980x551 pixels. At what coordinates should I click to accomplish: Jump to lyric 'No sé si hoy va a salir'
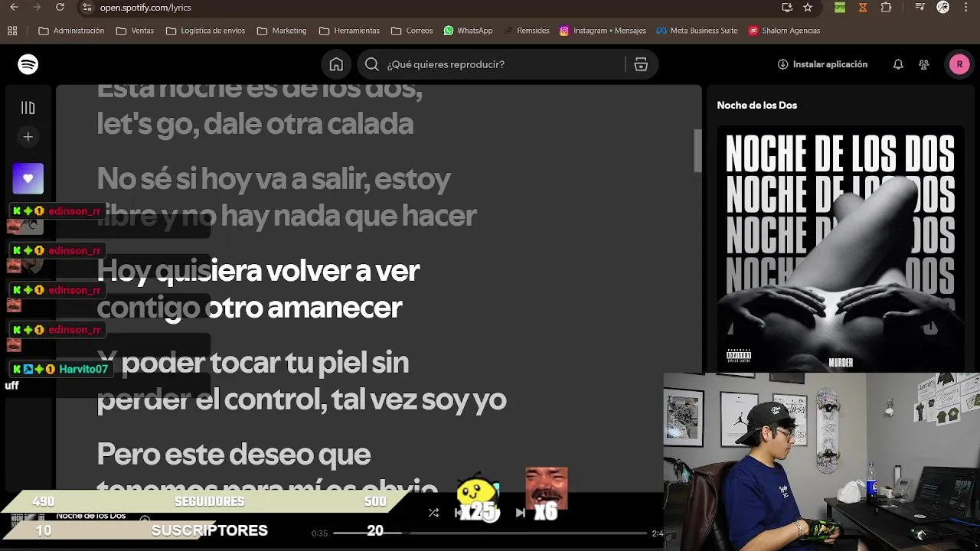pyautogui.click(x=273, y=179)
